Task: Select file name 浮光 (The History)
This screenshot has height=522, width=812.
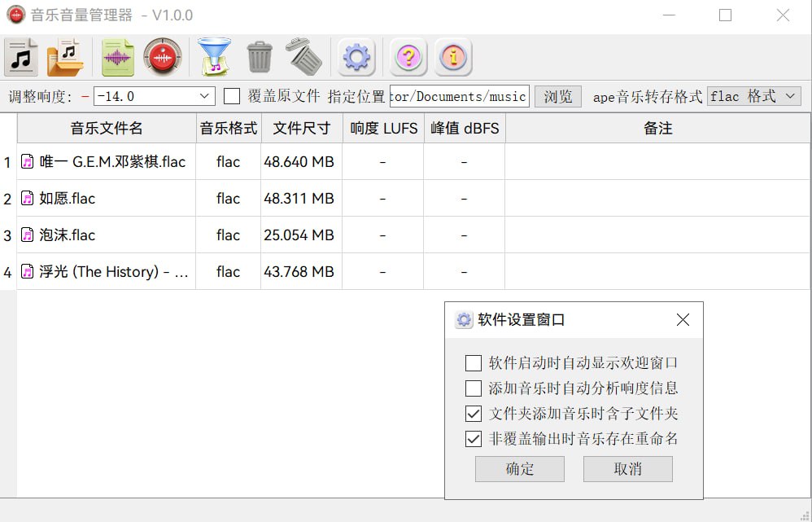Action: (113, 272)
